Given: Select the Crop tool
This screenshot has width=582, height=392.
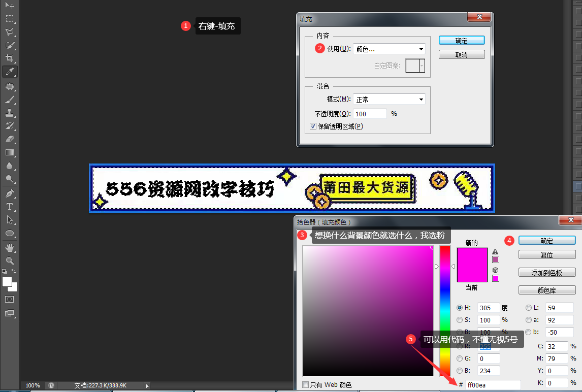Looking at the screenshot, I should [x=10, y=58].
